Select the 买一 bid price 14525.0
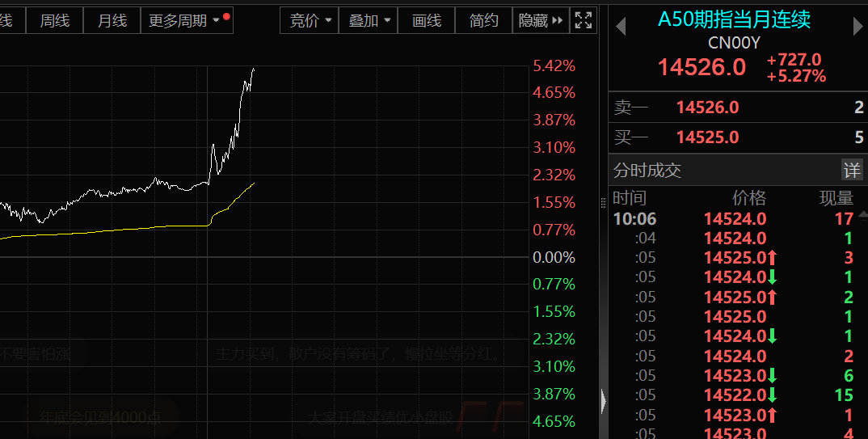The image size is (868, 439). tap(707, 137)
